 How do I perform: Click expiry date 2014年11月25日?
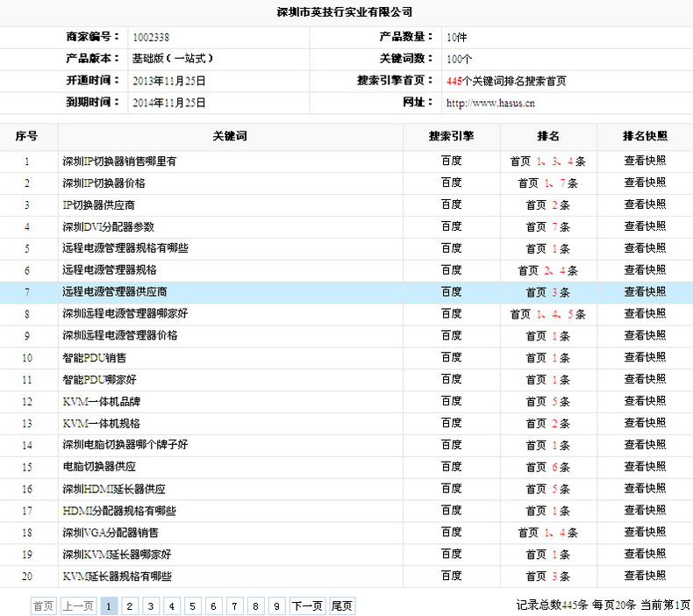(169, 103)
